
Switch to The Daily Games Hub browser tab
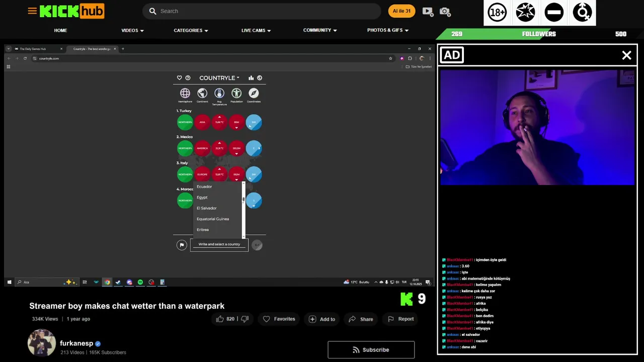[38, 49]
